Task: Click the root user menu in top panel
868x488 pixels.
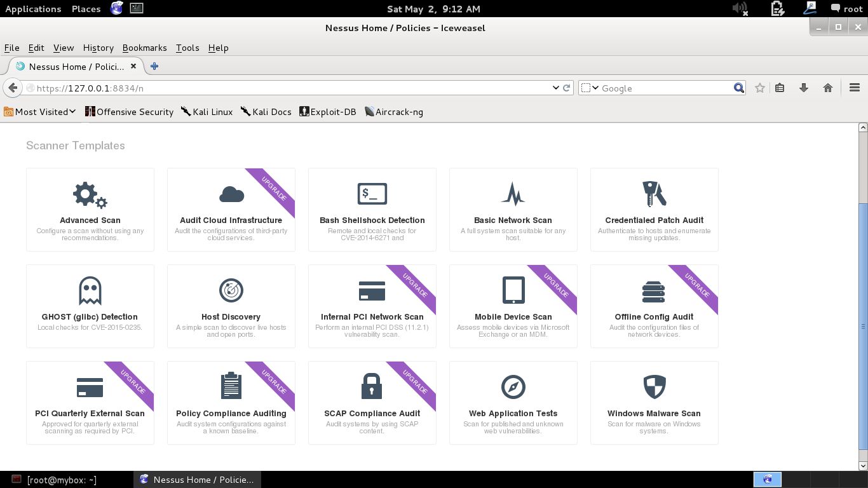Action: pyautogui.click(x=847, y=9)
